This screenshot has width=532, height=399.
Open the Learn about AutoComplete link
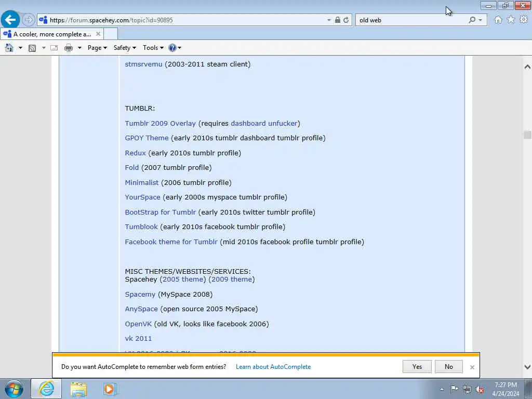pos(273,367)
